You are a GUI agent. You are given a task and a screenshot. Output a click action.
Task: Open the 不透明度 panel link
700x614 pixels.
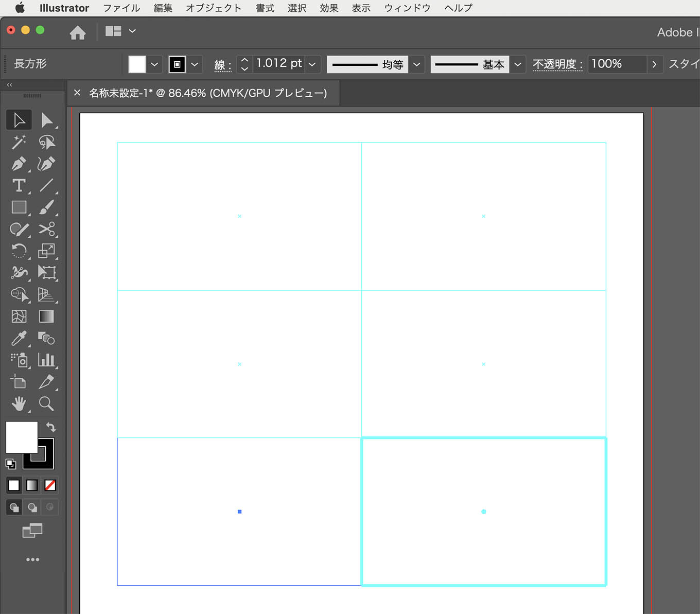(x=557, y=64)
